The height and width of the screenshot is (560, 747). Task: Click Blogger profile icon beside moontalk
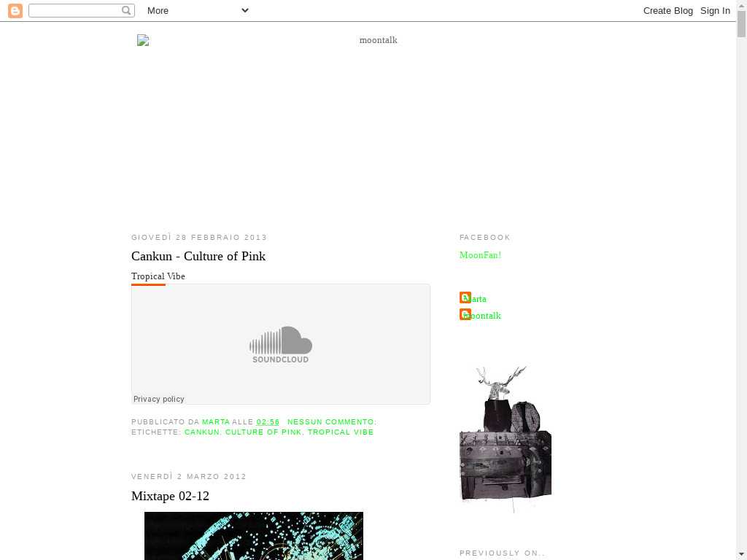465,314
